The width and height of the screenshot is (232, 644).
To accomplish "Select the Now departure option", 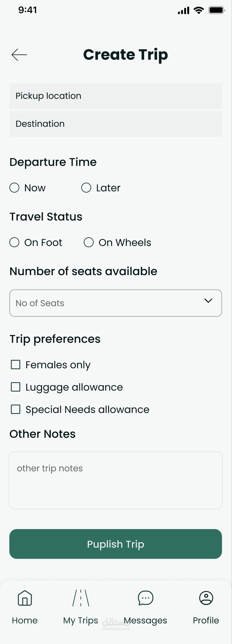I will tap(14, 188).
